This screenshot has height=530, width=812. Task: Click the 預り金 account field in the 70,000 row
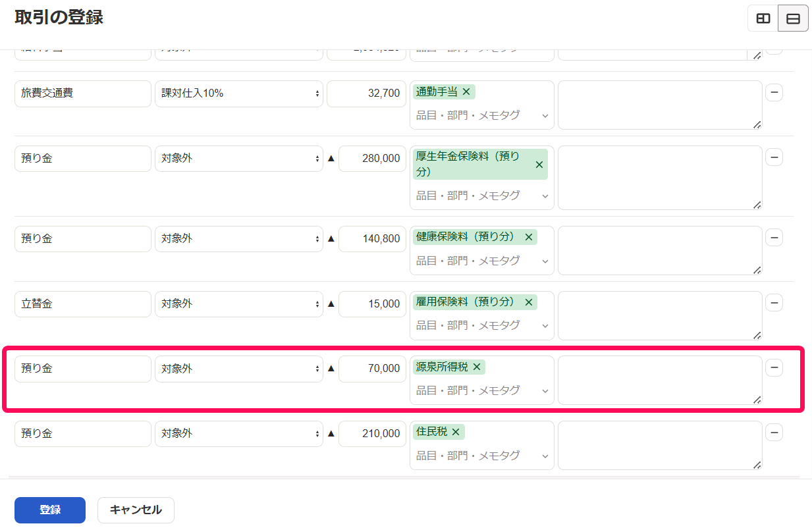[x=83, y=369]
